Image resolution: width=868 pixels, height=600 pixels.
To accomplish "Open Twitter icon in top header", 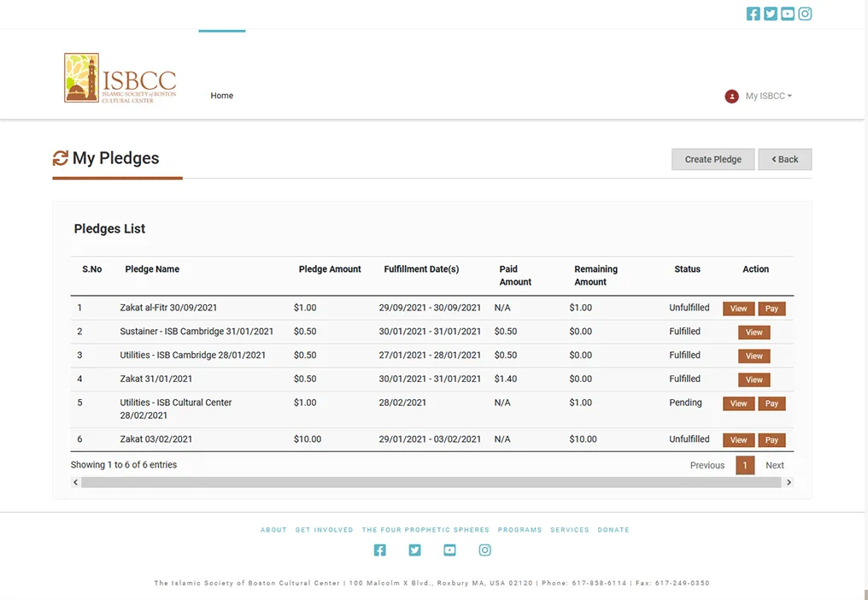I will click(x=770, y=14).
